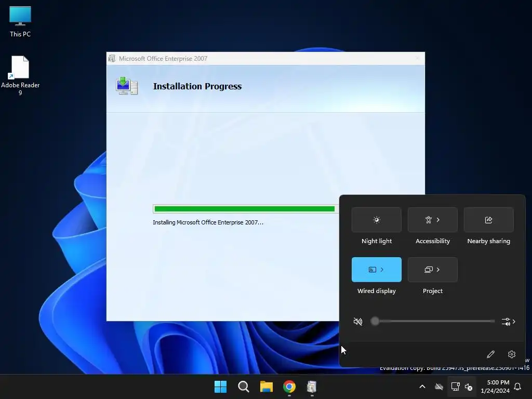Show hidden tray icons chevron
The width and height of the screenshot is (532, 399).
click(422, 387)
